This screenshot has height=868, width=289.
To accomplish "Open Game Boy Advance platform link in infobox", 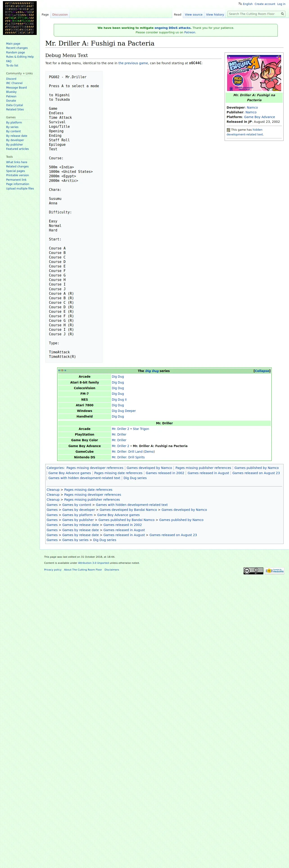I will 259,117.
